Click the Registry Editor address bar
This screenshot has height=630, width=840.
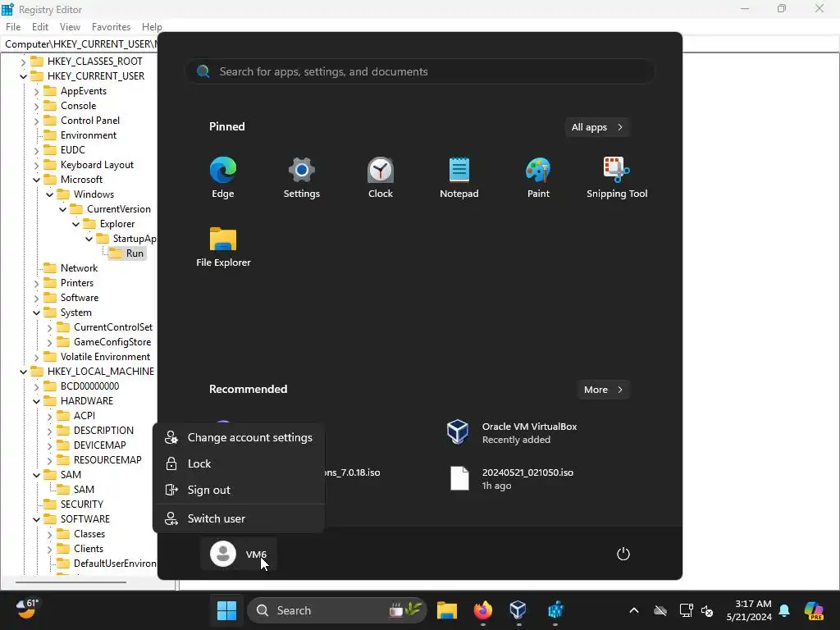(80, 44)
